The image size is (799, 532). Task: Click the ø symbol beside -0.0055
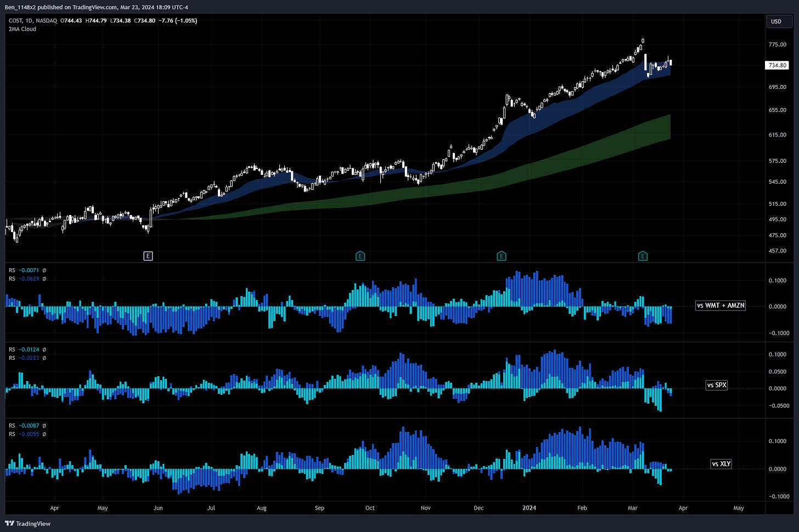pyautogui.click(x=44, y=434)
